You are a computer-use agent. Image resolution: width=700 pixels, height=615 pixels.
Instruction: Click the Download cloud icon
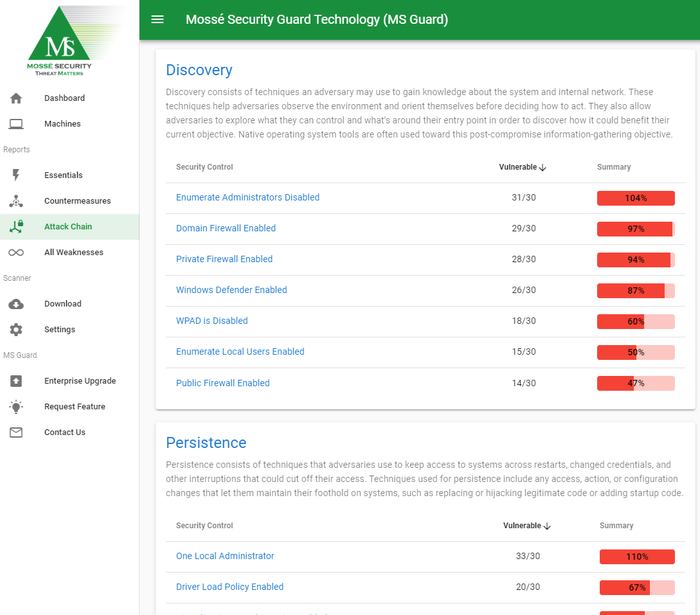point(16,304)
